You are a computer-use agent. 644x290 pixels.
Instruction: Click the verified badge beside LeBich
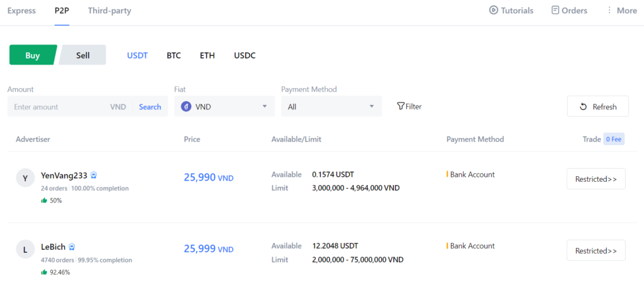[x=72, y=247]
